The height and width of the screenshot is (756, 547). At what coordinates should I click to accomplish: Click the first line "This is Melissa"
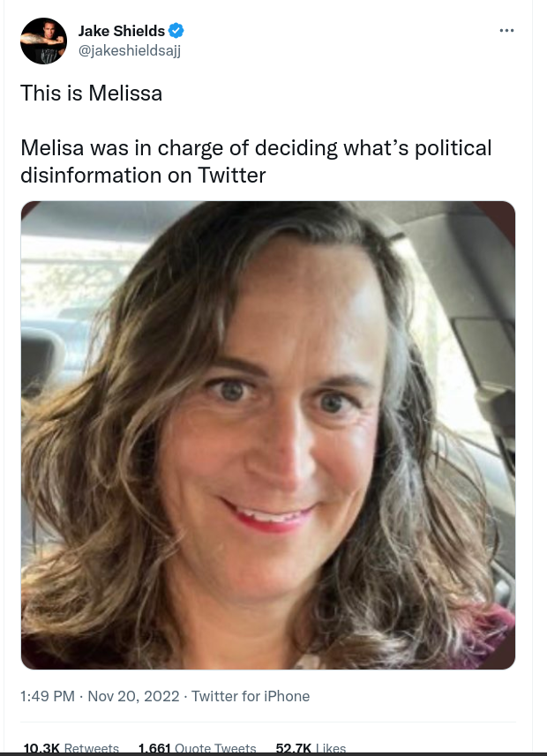[x=92, y=94]
